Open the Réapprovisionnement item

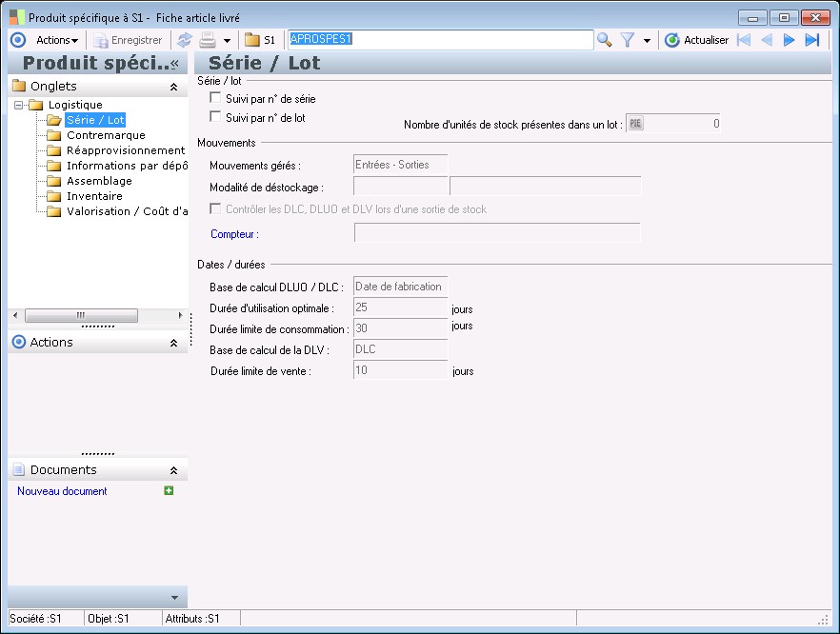[x=126, y=150]
